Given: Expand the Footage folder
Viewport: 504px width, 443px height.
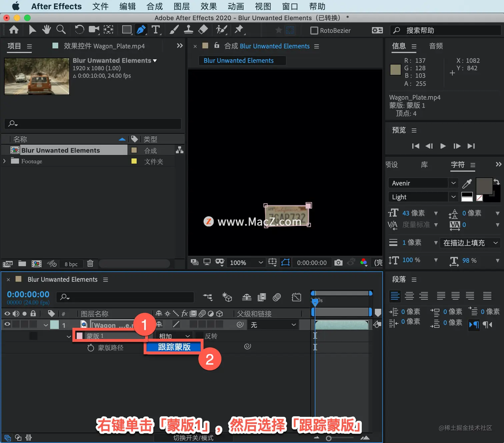Looking at the screenshot, I should 4,161.
